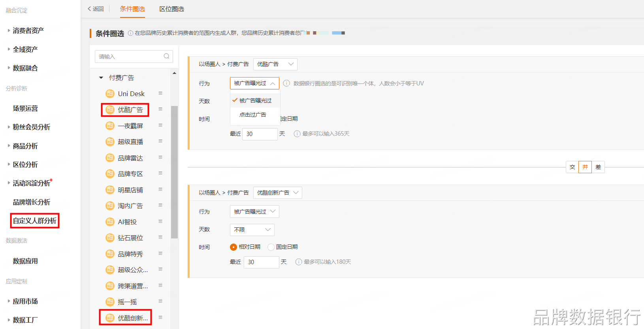Click the second block's 最近 days input

[x=261, y=262]
